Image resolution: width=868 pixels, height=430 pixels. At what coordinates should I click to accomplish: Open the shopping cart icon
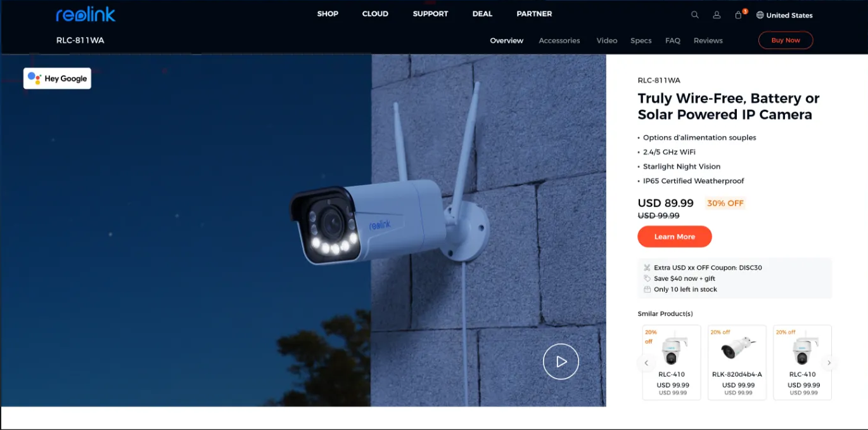[x=738, y=15]
